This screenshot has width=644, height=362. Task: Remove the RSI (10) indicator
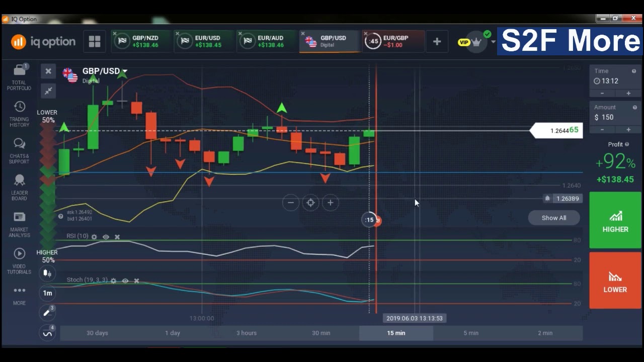pyautogui.click(x=117, y=237)
